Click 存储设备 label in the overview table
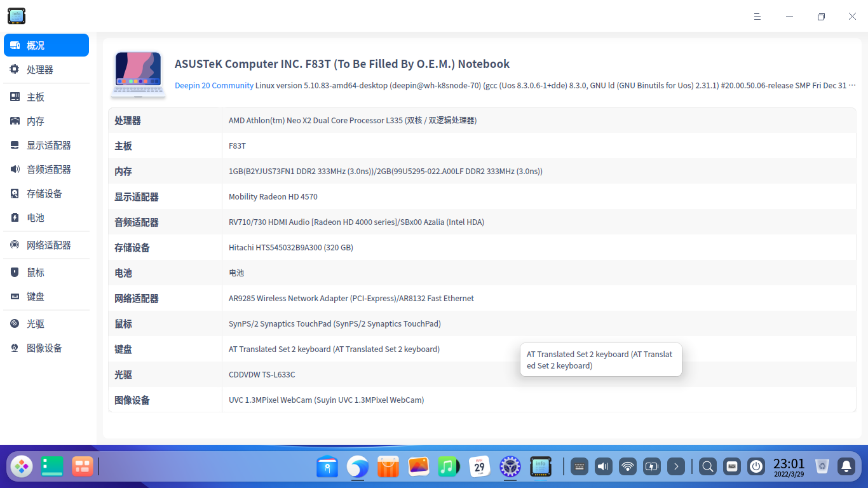Image resolution: width=868 pixels, height=488 pixels. click(132, 248)
